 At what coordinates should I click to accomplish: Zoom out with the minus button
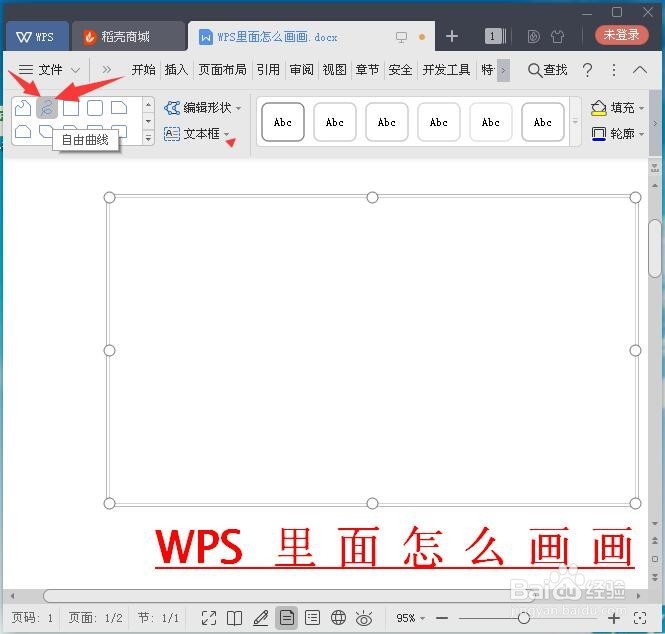[x=442, y=618]
